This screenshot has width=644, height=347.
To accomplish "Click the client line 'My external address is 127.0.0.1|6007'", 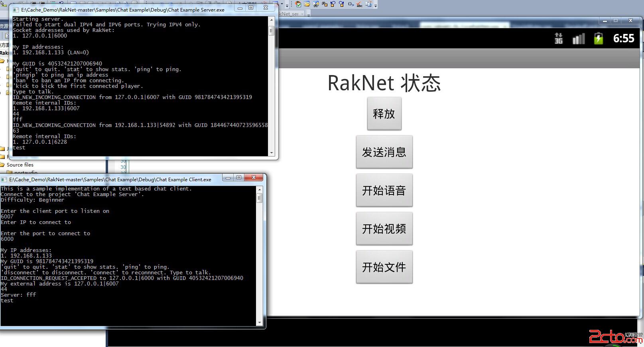I will [60, 284].
